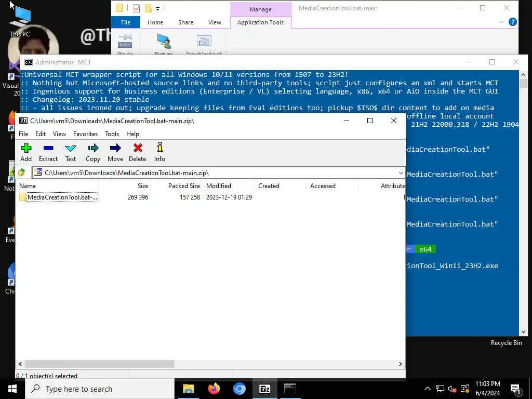Open the Explorer quick access toolbar dropdown
Viewport: 532px width, 399px height.
coord(158,8)
